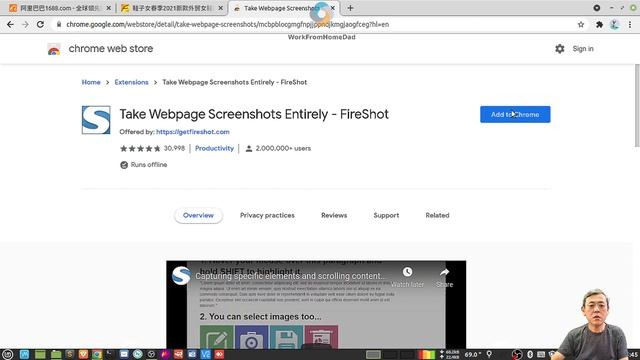
Task: Click the 69.0° temperature in system tray
Action: click(473, 354)
